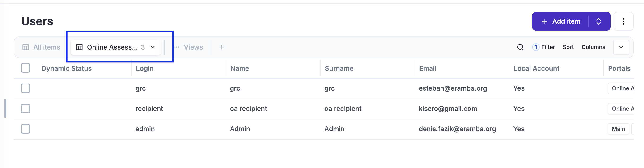Viewport: 644px width, 168px height.
Task: Click the Login column header
Action: pos(144,68)
